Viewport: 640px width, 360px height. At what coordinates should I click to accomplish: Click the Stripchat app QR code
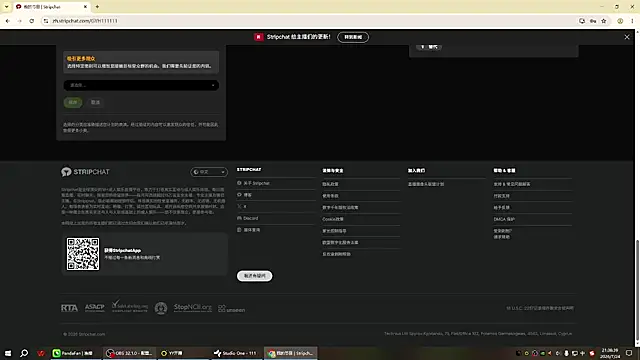pyautogui.click(x=83, y=254)
